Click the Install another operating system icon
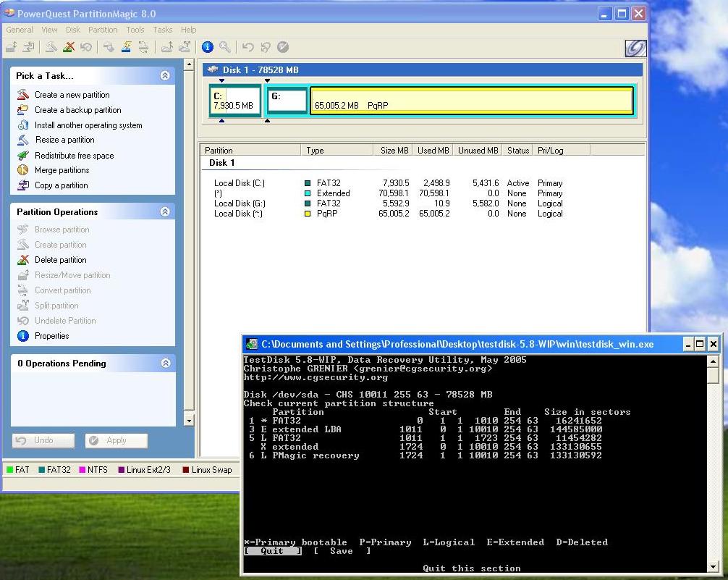728x580 pixels. click(22, 125)
